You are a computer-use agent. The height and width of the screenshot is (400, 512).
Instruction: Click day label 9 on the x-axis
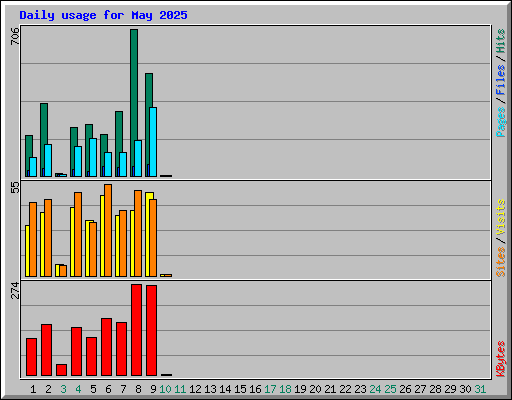coord(153,389)
